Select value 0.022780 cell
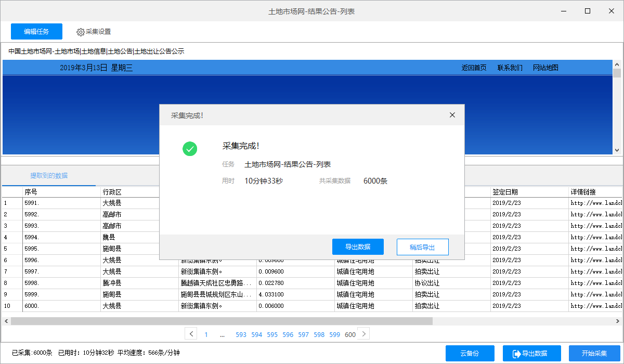 pyautogui.click(x=296, y=283)
